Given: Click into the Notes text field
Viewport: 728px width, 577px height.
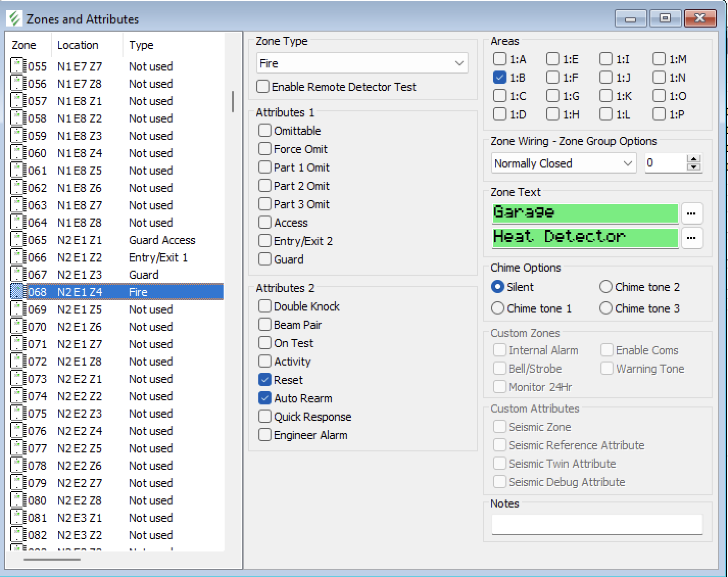Looking at the screenshot, I should click(x=596, y=524).
